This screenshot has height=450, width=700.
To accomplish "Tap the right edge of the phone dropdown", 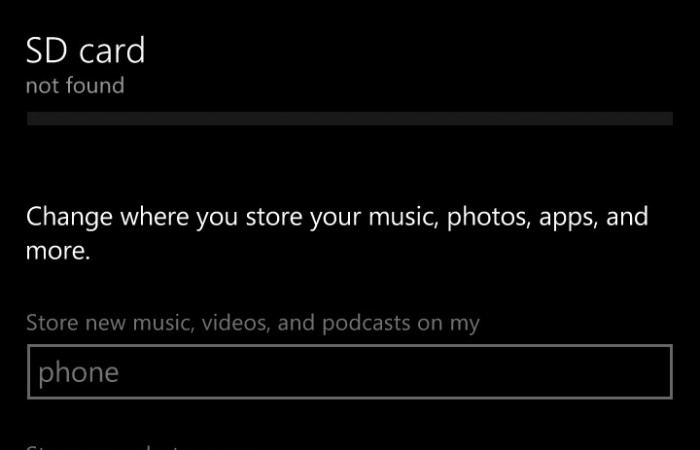I will tap(660, 373).
